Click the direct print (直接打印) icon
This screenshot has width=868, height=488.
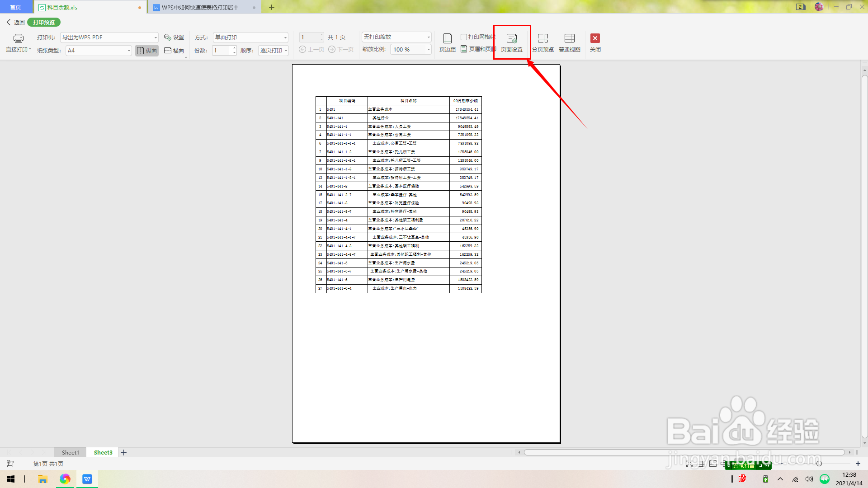point(18,39)
